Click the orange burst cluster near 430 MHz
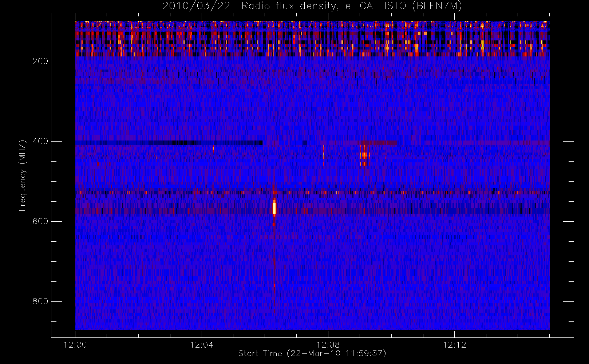This screenshot has width=589, height=364. (x=364, y=155)
